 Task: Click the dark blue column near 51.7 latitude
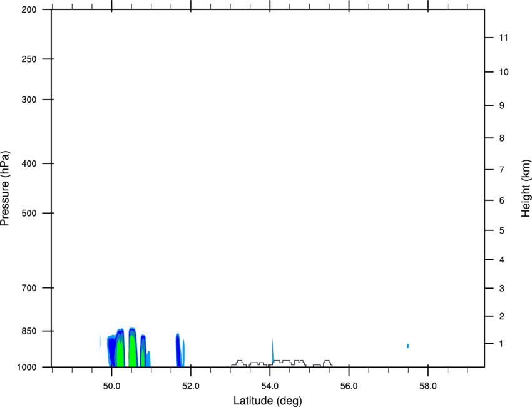click(178, 350)
